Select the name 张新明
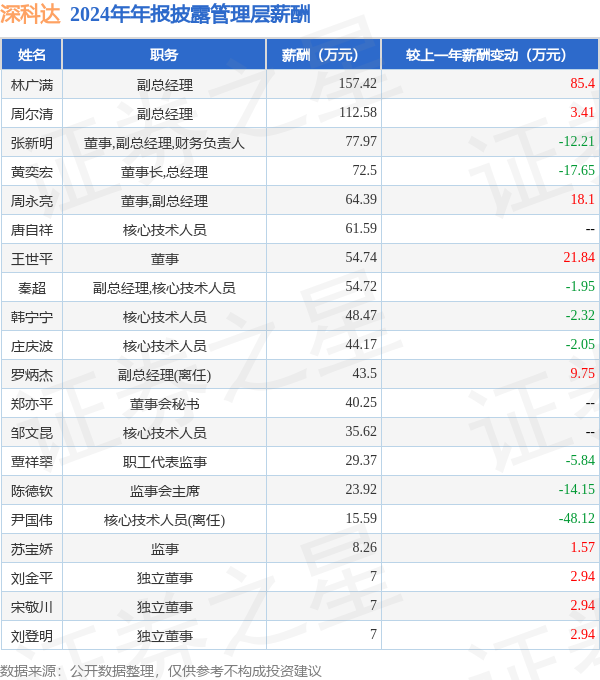600x680 pixels. [32, 143]
